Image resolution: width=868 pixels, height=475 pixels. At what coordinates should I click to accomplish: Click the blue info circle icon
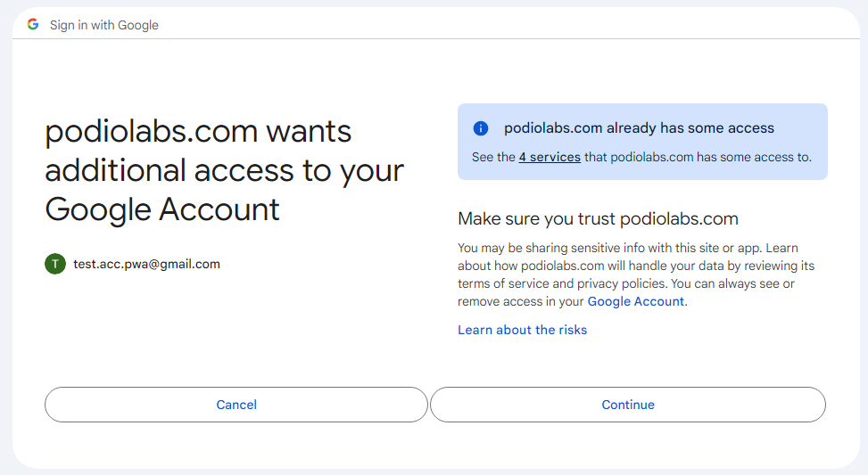pyautogui.click(x=481, y=128)
